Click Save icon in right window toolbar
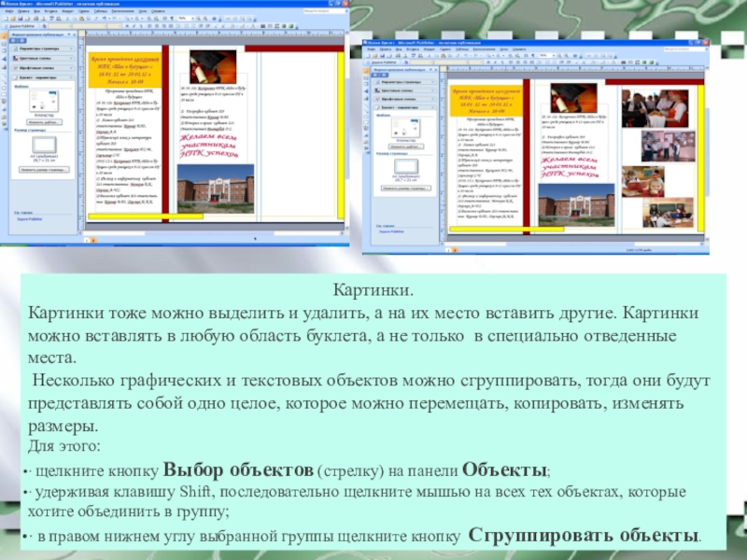This screenshot has width=747, height=560. tap(382, 56)
